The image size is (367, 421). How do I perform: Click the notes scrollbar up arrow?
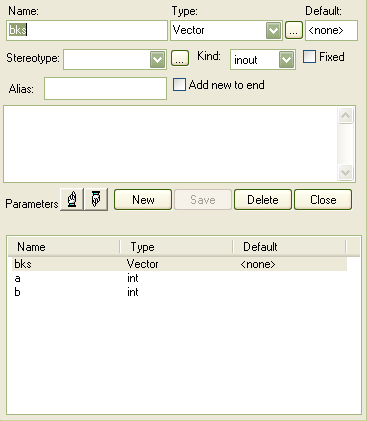[x=345, y=116]
